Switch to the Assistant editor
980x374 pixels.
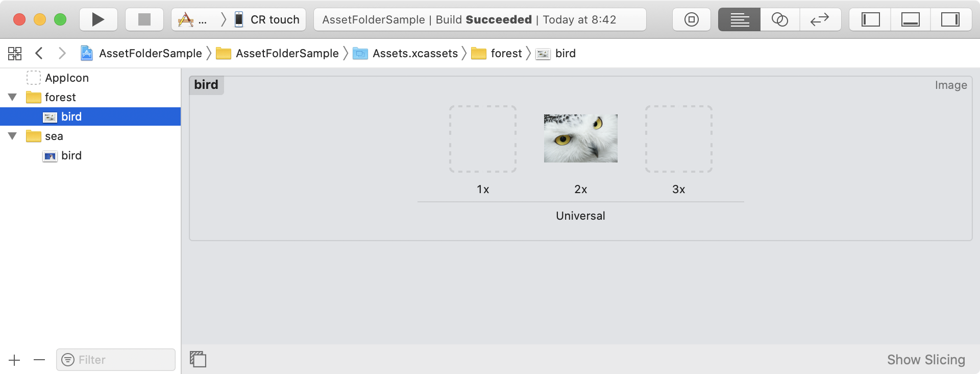coord(779,20)
